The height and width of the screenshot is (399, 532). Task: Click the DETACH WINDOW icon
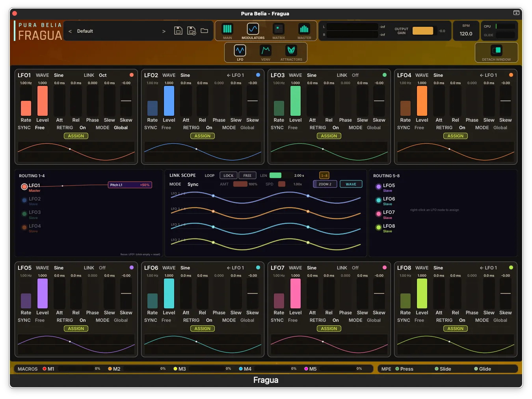(x=496, y=50)
